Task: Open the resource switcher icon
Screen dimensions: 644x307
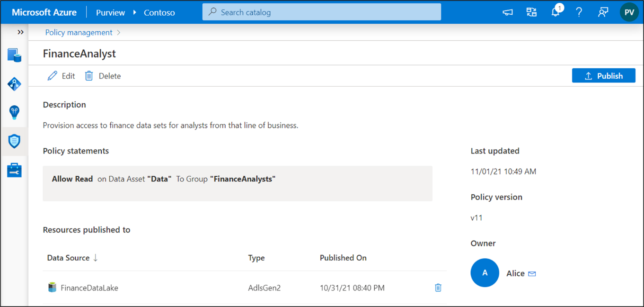Action: click(x=531, y=12)
